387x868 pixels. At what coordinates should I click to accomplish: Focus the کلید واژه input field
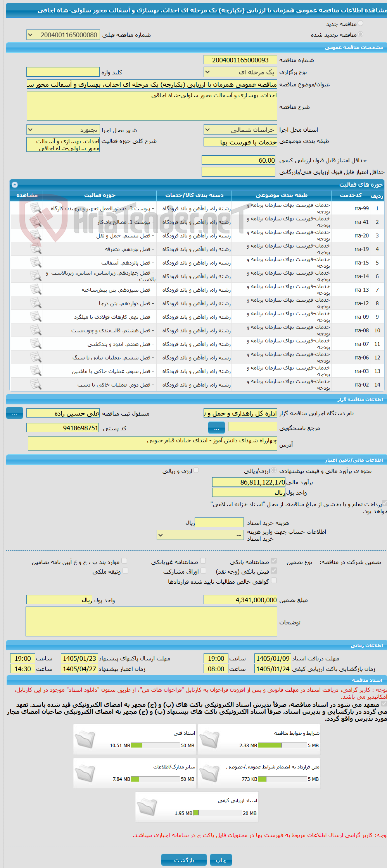point(63,72)
